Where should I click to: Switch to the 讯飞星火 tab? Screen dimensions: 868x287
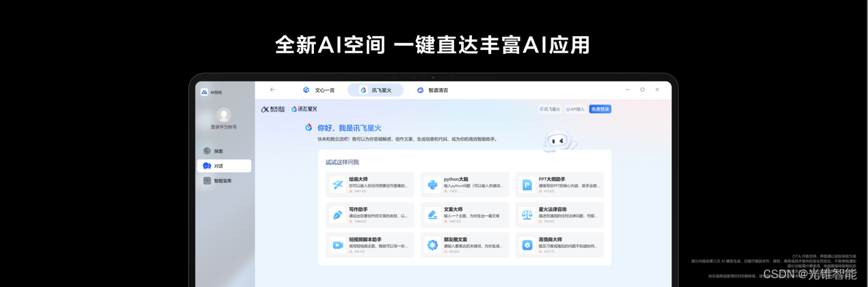[376, 90]
